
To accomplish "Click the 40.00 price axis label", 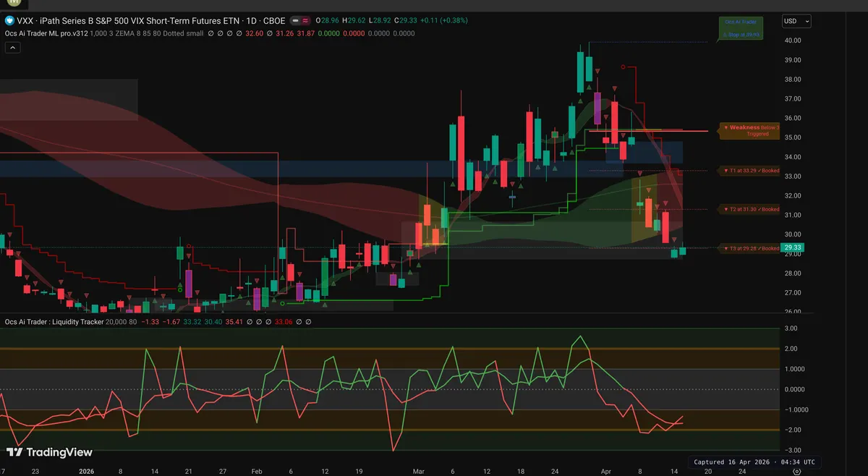I will [x=792, y=41].
